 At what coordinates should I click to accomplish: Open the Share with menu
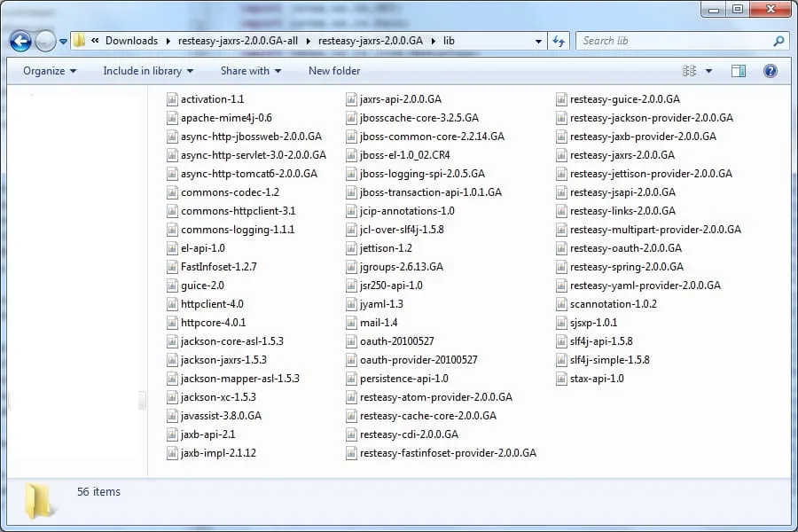coord(250,71)
